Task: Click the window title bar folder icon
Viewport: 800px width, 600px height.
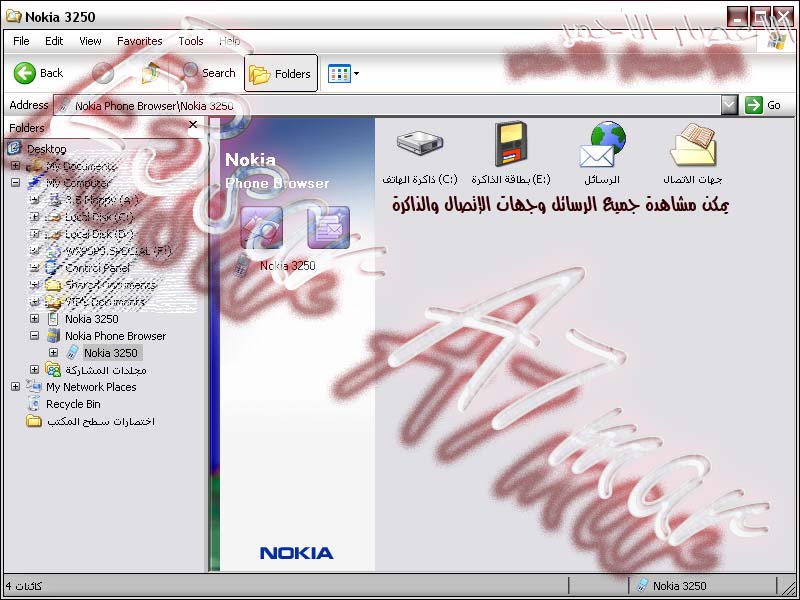Action: point(14,17)
